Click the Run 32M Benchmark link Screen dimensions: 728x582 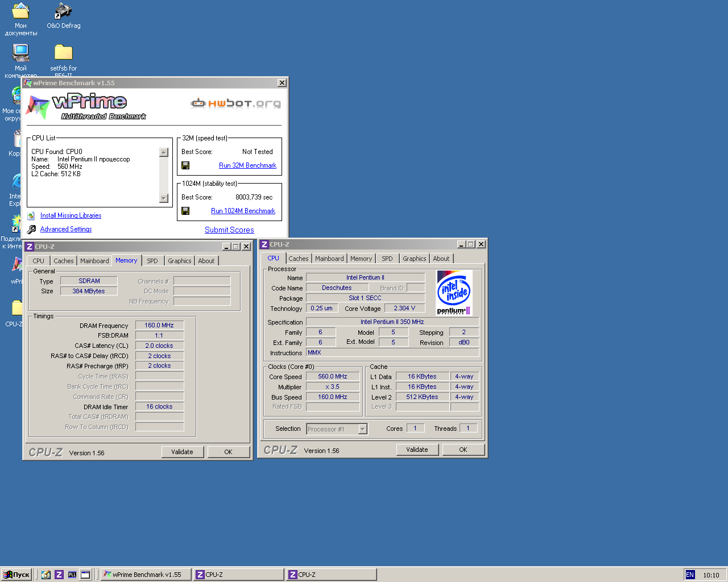coord(247,165)
